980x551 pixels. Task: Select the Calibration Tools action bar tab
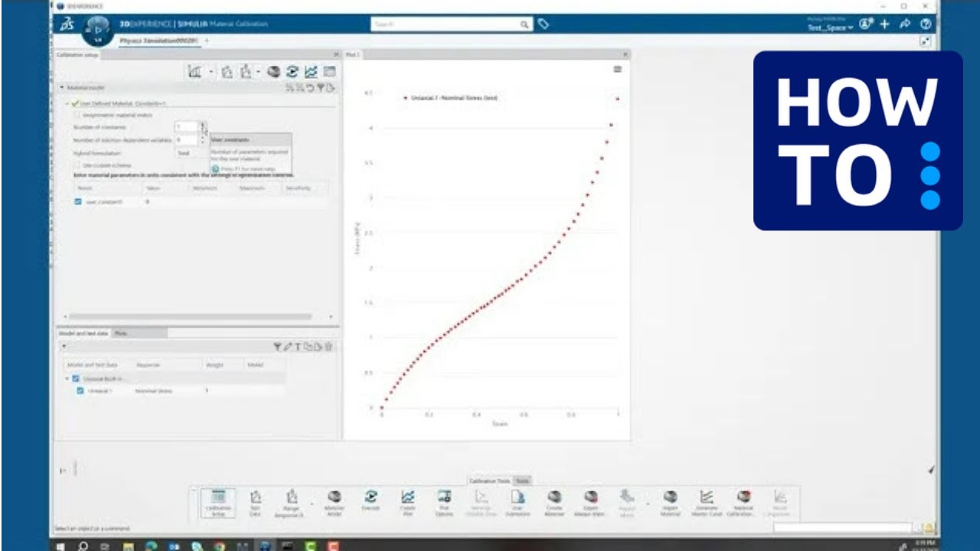(x=490, y=481)
